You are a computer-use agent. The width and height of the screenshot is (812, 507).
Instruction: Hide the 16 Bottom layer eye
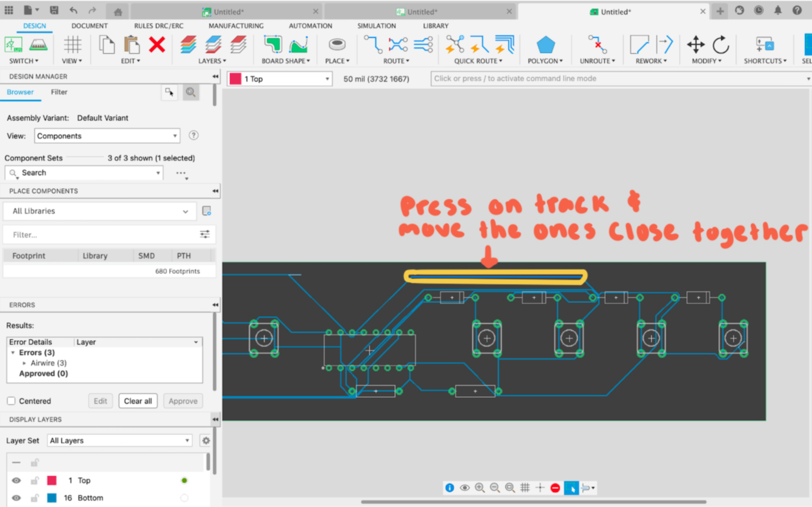click(x=16, y=498)
